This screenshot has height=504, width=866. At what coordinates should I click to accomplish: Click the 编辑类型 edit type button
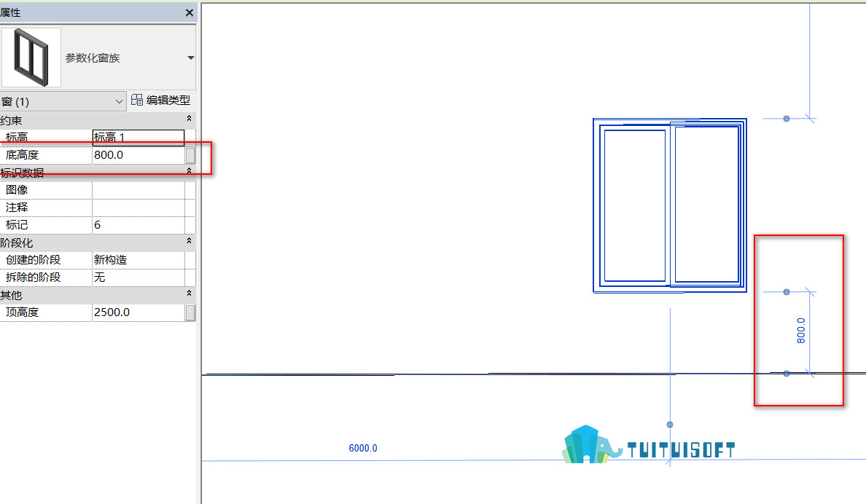[x=160, y=100]
